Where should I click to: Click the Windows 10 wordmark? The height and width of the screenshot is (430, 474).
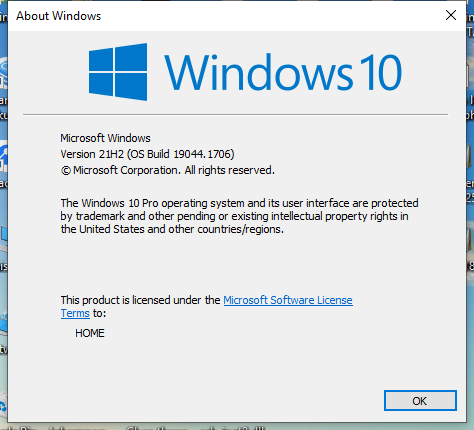click(x=283, y=73)
